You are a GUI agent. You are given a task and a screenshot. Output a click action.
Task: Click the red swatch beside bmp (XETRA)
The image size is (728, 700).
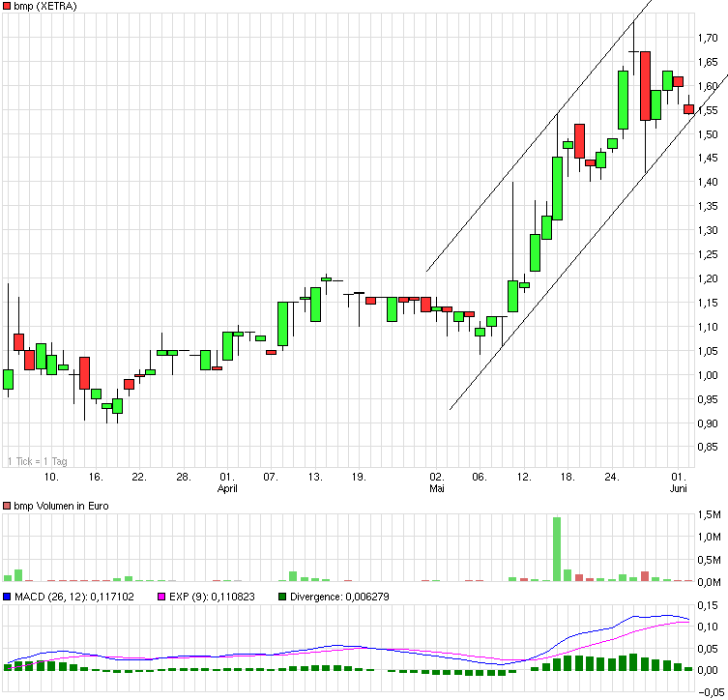coord(7,7)
